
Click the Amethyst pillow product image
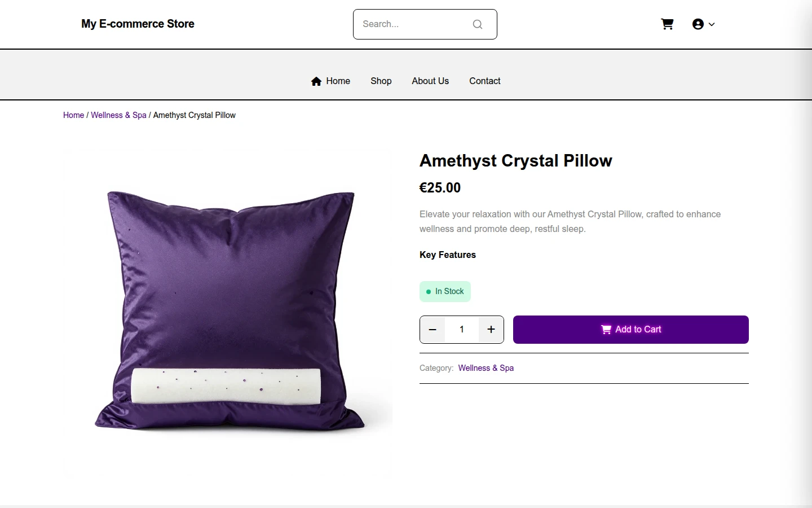click(x=228, y=314)
